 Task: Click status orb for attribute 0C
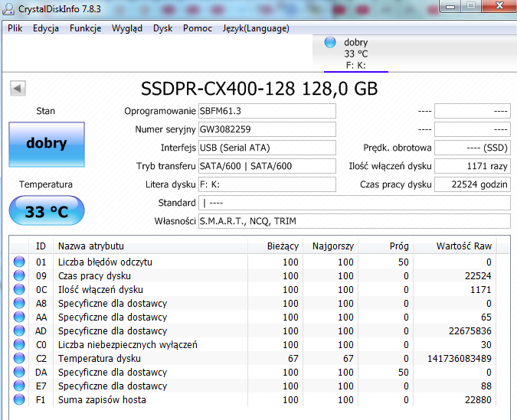19,289
